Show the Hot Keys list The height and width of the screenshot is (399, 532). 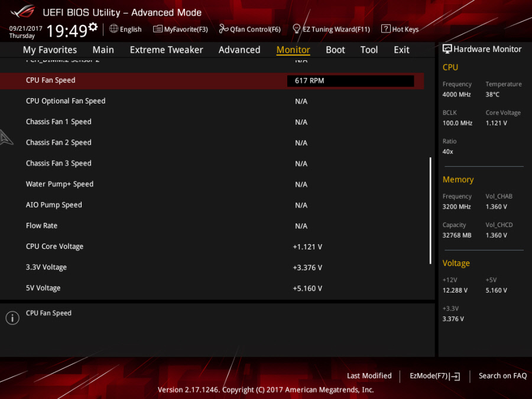400,29
